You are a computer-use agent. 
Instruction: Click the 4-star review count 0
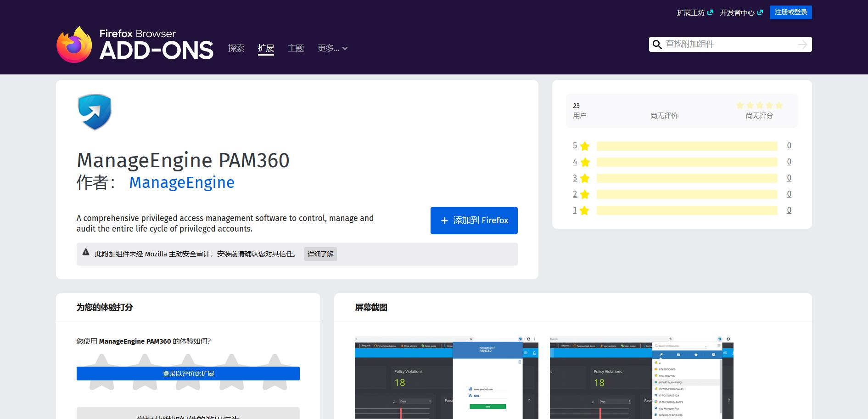point(789,162)
